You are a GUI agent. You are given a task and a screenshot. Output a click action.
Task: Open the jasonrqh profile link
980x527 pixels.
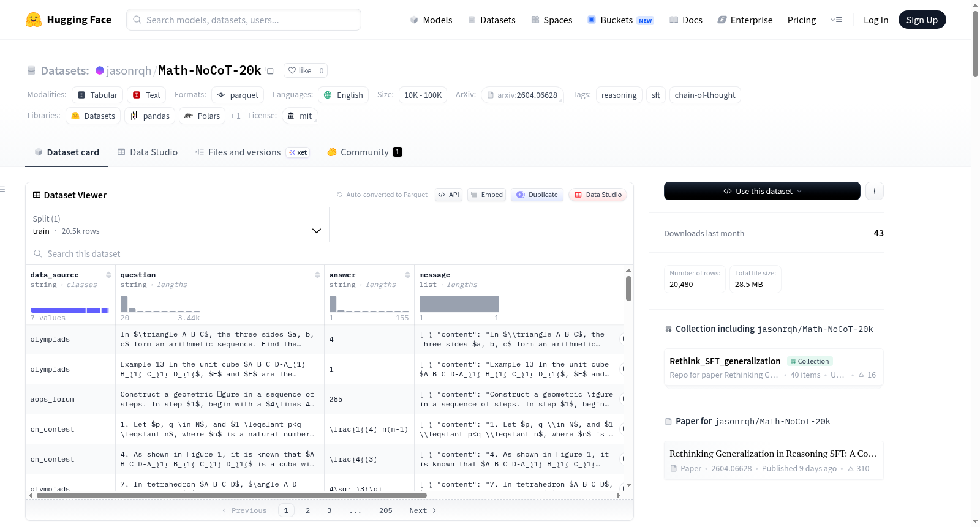tap(129, 70)
